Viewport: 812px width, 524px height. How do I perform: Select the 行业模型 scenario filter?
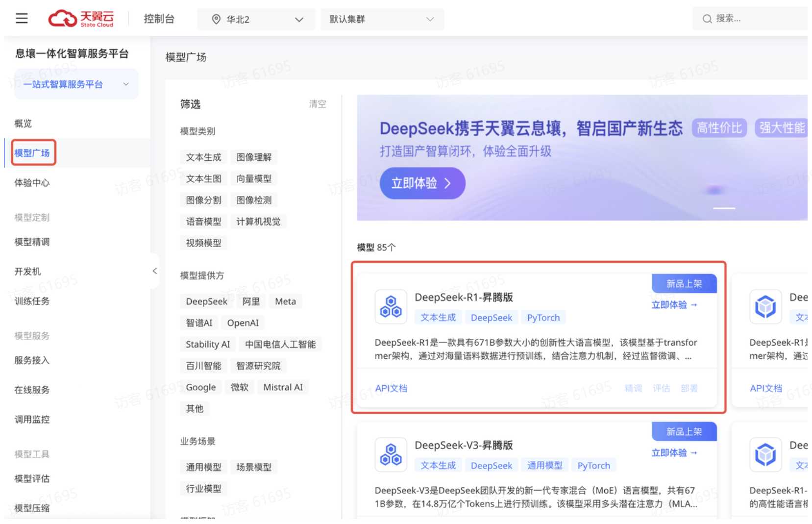coord(203,488)
